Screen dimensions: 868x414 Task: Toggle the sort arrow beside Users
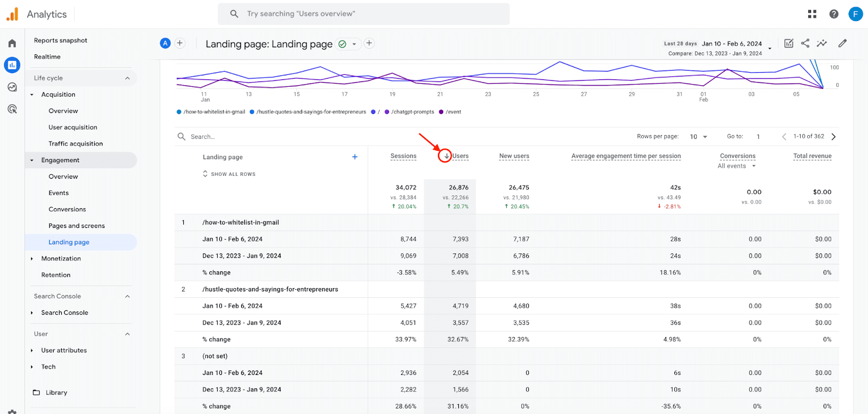[x=446, y=156]
